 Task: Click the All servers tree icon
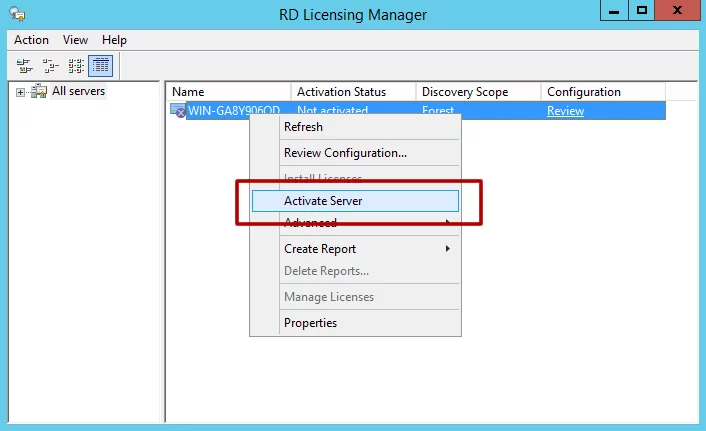pyautogui.click(x=39, y=92)
